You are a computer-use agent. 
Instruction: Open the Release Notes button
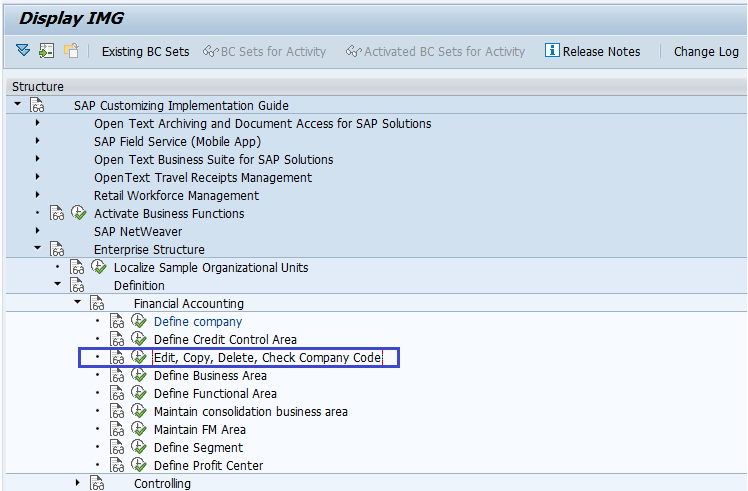coord(593,51)
